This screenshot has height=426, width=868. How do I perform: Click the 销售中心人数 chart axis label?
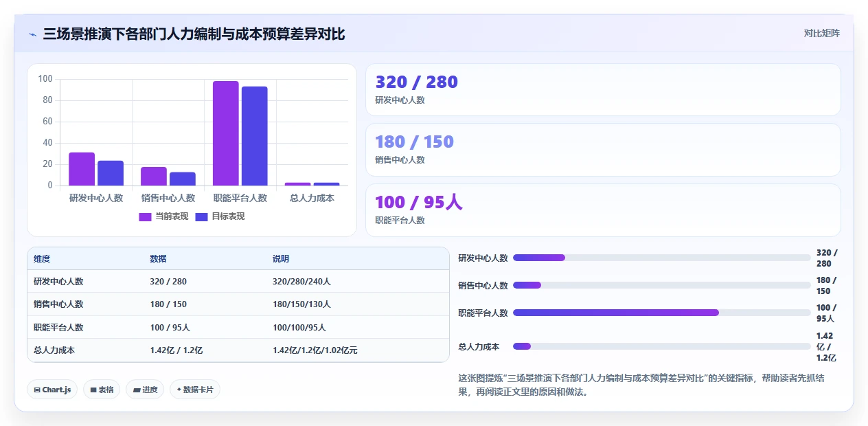click(x=168, y=198)
